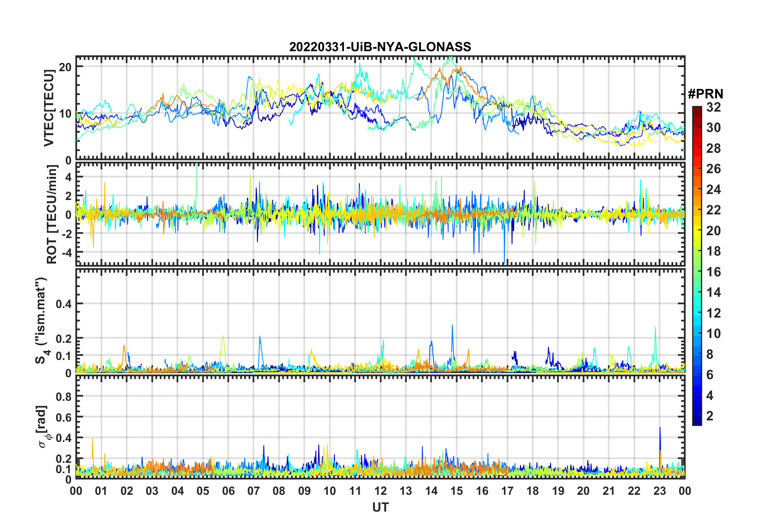The height and width of the screenshot is (532, 761).
Task: Click colorbar tick label 32
Action: 714,107
